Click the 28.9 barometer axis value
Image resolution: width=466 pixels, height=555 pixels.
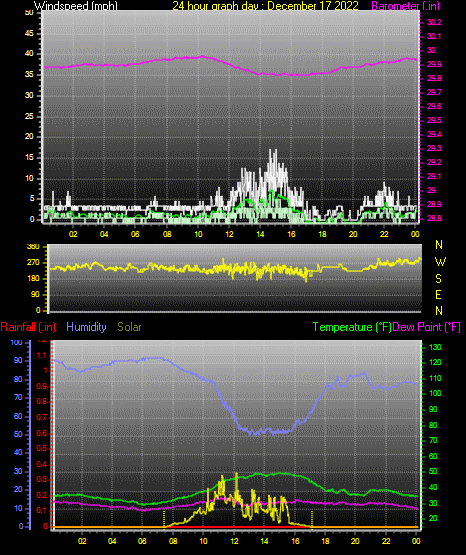434,204
